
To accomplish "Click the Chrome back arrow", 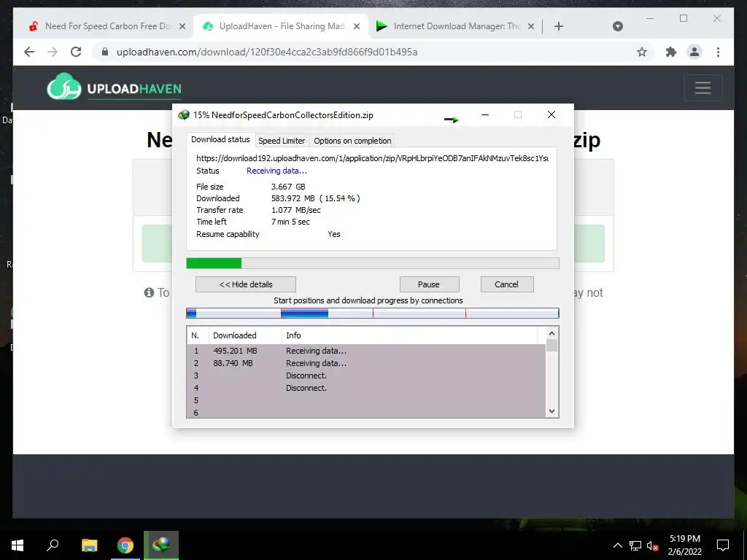I will coord(29,52).
